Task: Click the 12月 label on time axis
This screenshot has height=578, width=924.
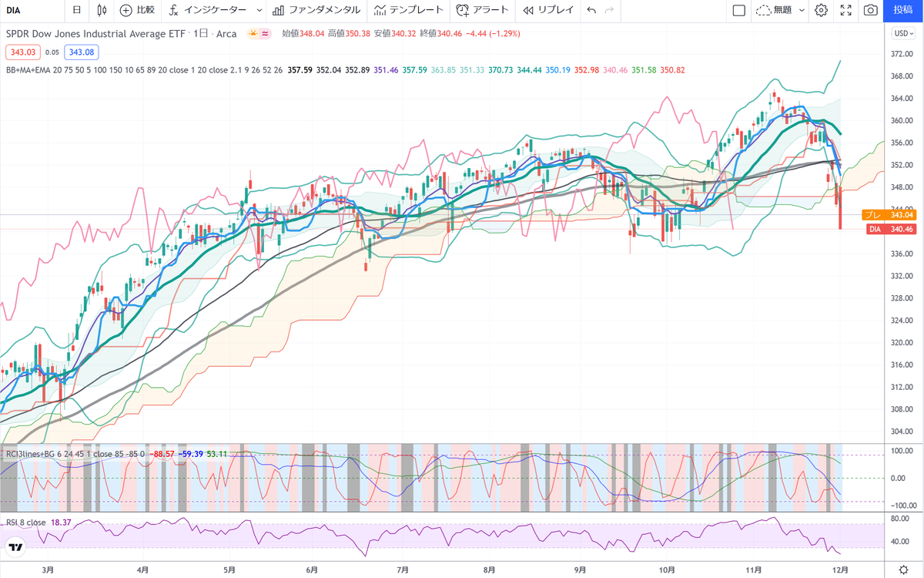Action: pos(842,569)
